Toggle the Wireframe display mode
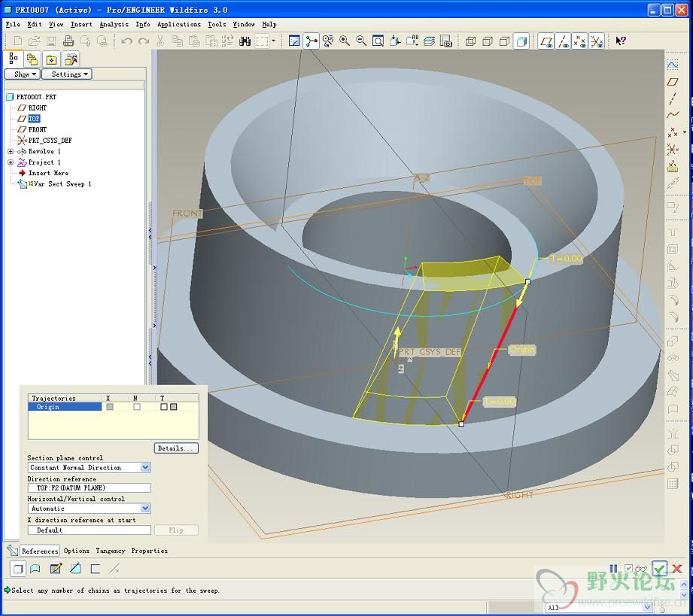 coord(471,41)
